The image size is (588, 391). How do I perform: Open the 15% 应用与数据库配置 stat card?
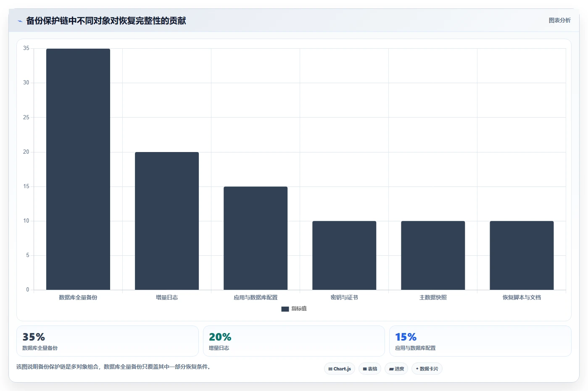point(480,341)
